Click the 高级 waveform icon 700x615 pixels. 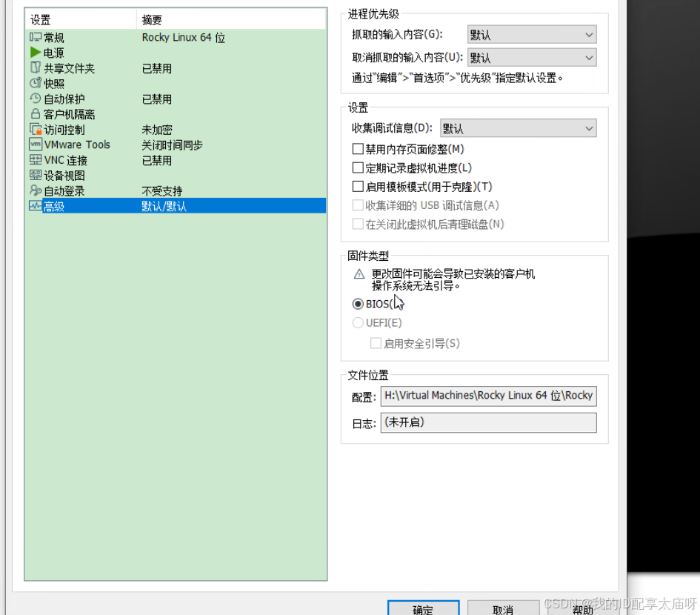[x=36, y=206]
